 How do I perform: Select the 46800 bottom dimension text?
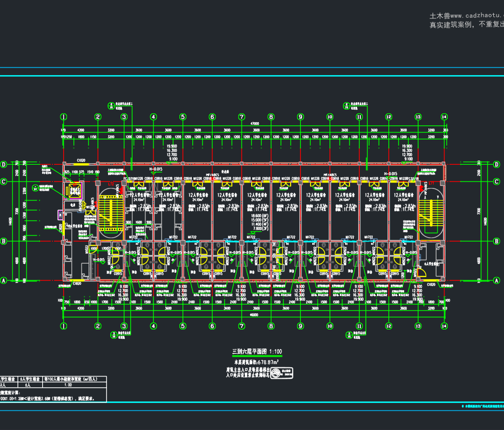click(254, 315)
